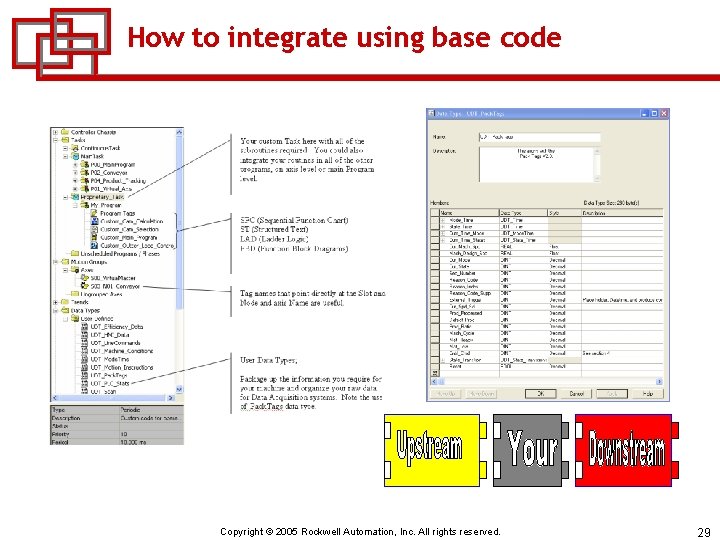Click the yellow Upstream block

tap(434, 450)
